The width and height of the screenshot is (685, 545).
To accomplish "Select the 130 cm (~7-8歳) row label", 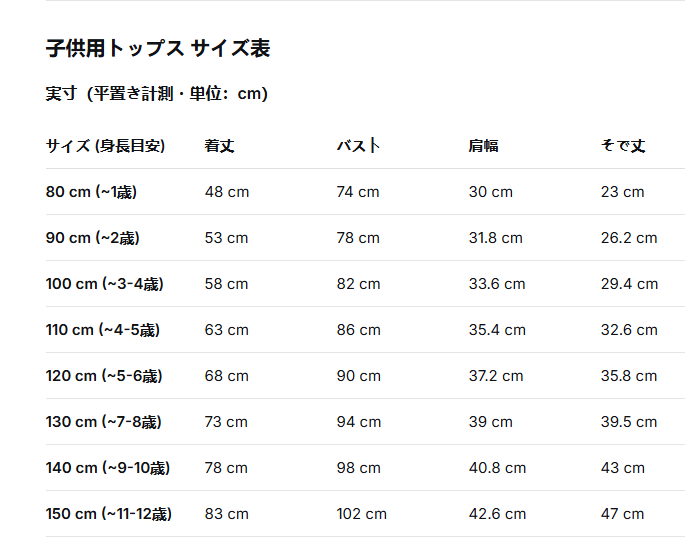I will (x=104, y=422).
